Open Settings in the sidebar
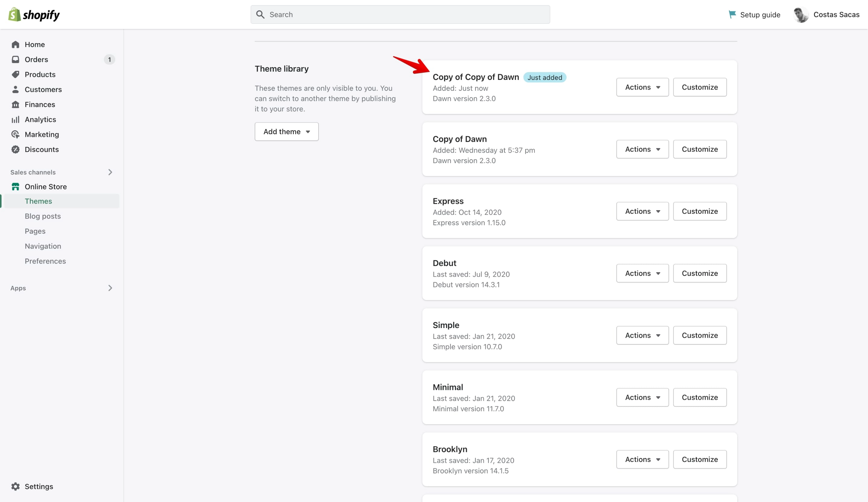This screenshot has width=868, height=502. pos(39,486)
